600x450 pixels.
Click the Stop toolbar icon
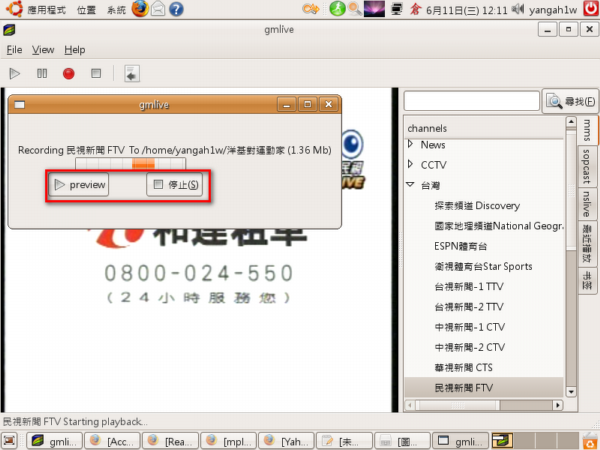96,73
